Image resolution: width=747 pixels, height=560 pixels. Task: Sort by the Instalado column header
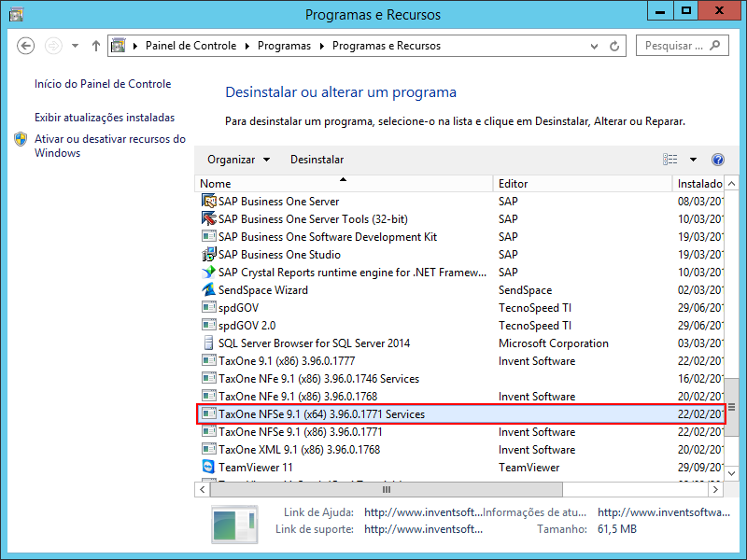pyautogui.click(x=698, y=183)
